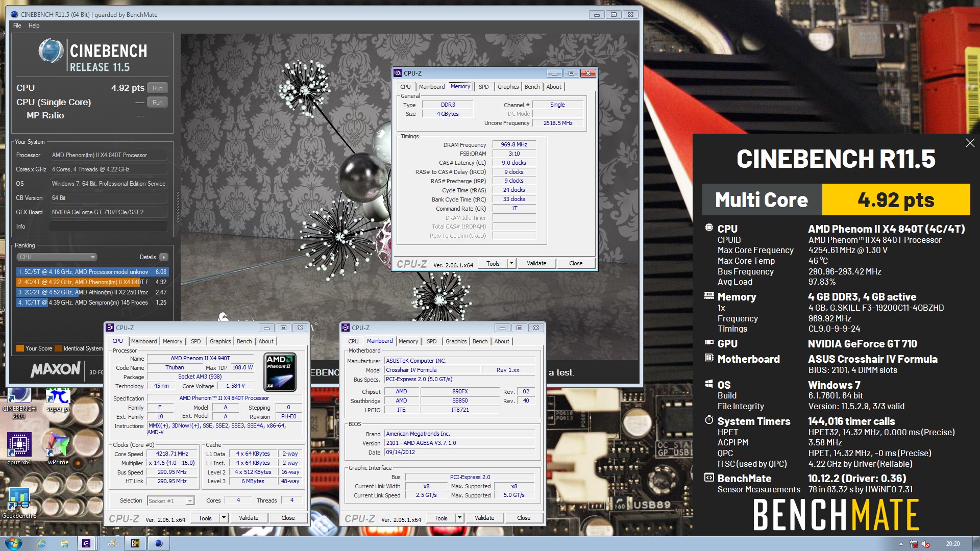Click the Cinebench sphere logo

coord(51,51)
